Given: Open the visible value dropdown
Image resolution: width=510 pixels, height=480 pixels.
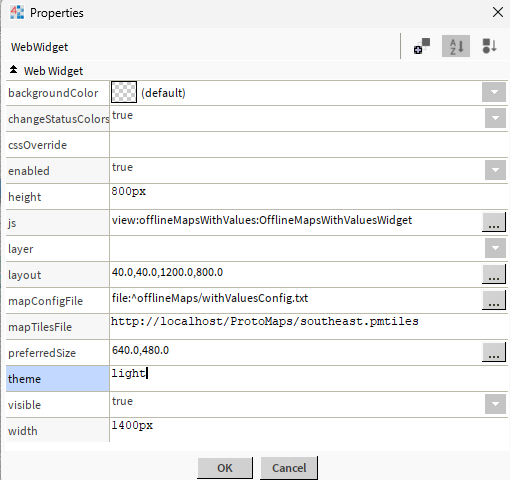Looking at the screenshot, I should [495, 404].
